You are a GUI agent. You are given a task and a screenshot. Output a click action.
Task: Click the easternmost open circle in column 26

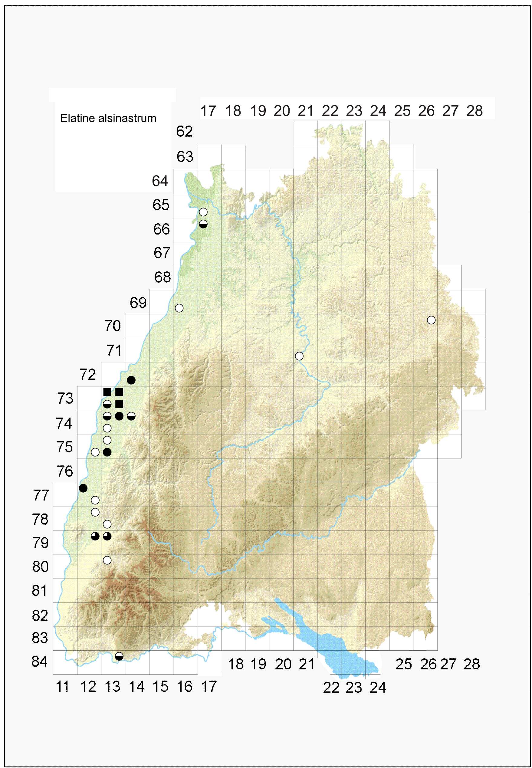431,320
